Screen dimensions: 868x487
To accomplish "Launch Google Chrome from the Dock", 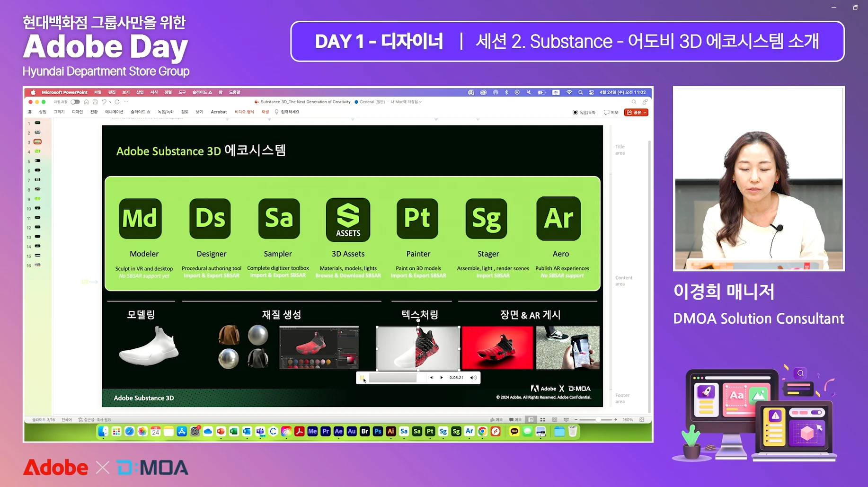I will pyautogui.click(x=482, y=431).
